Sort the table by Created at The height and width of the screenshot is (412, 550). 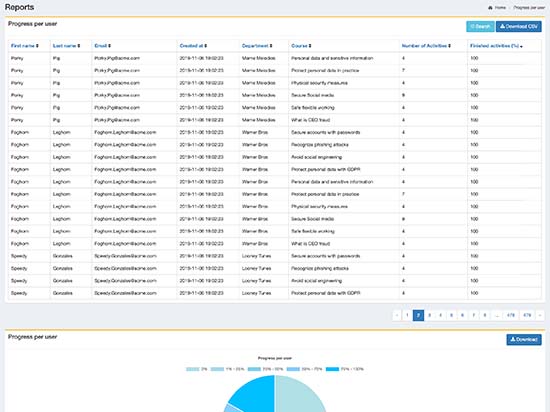(193, 46)
